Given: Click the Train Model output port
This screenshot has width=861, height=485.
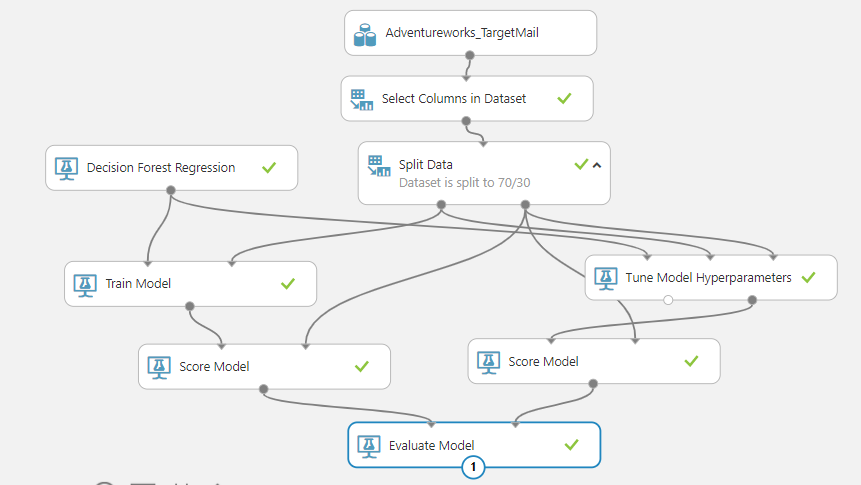Looking at the screenshot, I should pos(190,306).
